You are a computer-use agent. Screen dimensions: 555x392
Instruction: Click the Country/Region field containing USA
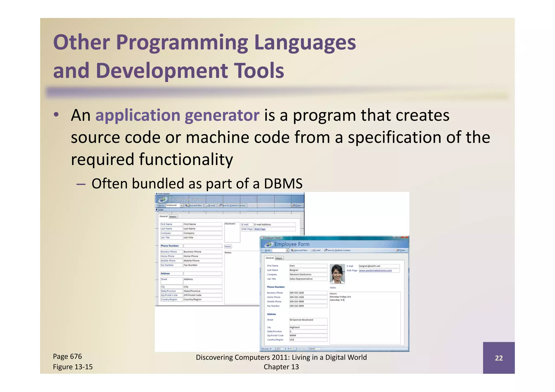[308, 340]
